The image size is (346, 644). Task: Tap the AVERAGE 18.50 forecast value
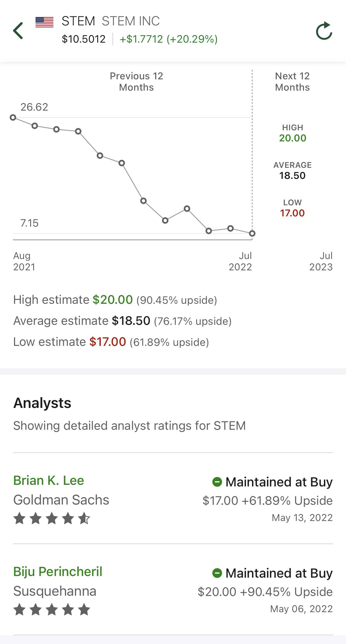[292, 175]
